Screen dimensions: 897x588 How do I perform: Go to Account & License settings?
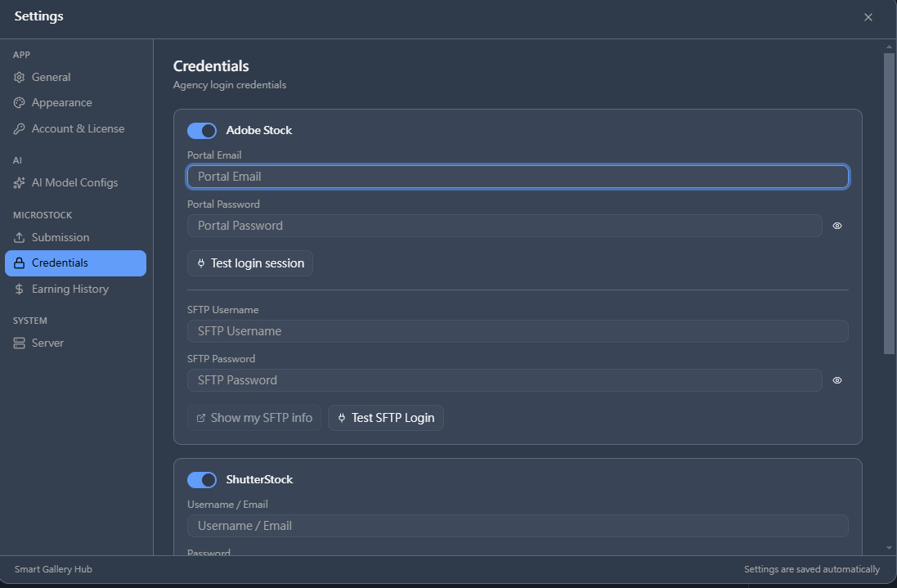pyautogui.click(x=75, y=128)
